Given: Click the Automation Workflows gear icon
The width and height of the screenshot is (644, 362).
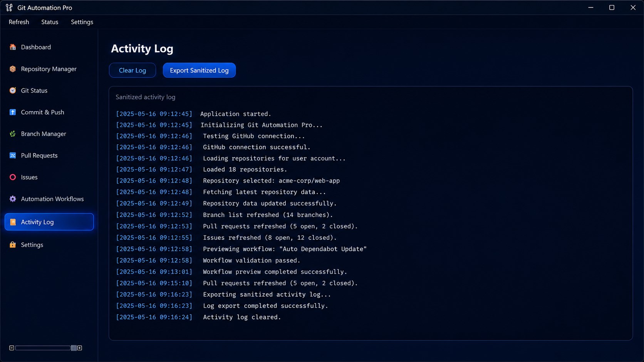Looking at the screenshot, I should click(13, 199).
